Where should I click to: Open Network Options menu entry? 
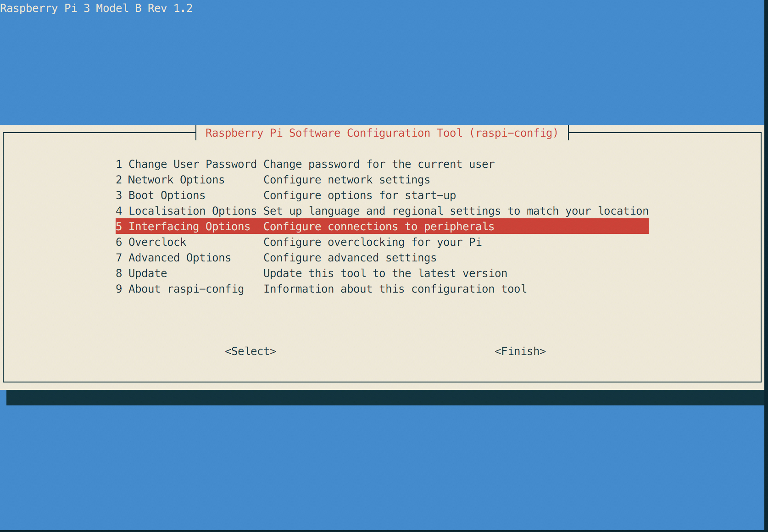coord(382,180)
